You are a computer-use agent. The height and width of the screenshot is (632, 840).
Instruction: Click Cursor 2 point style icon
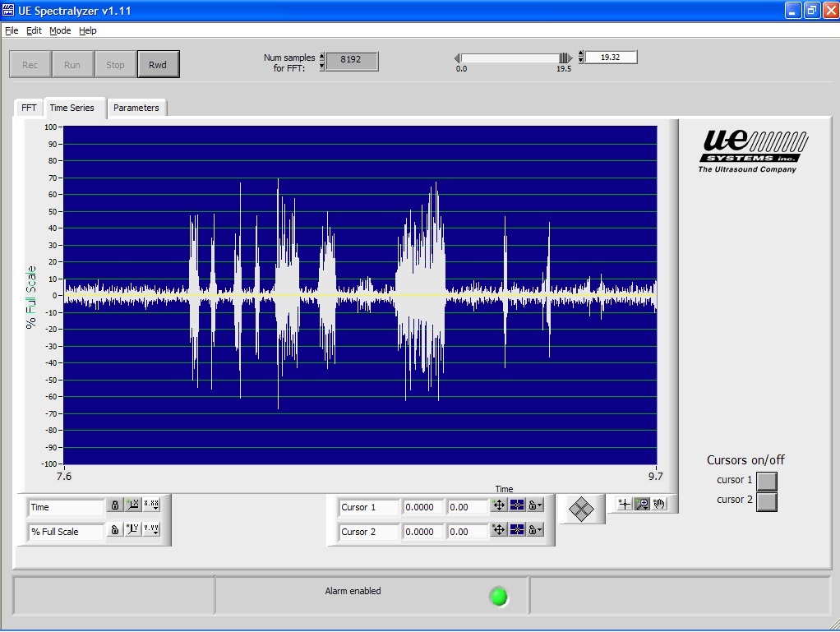coord(517,531)
